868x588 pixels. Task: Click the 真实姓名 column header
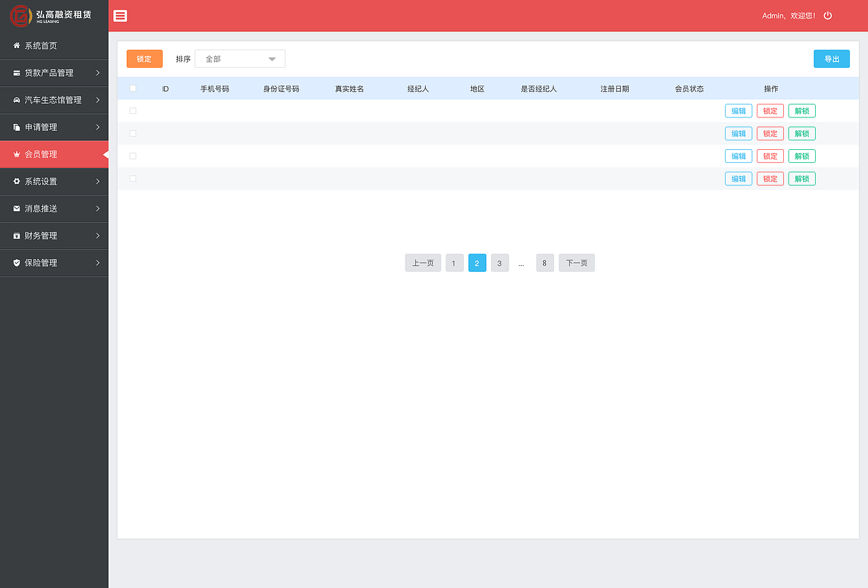point(349,89)
